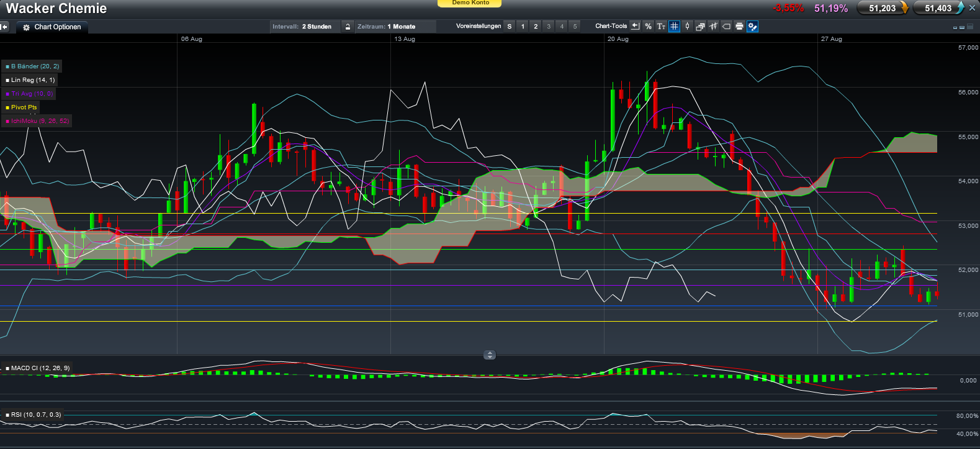Click the print chart icon
980x449 pixels.
pyautogui.click(x=739, y=26)
